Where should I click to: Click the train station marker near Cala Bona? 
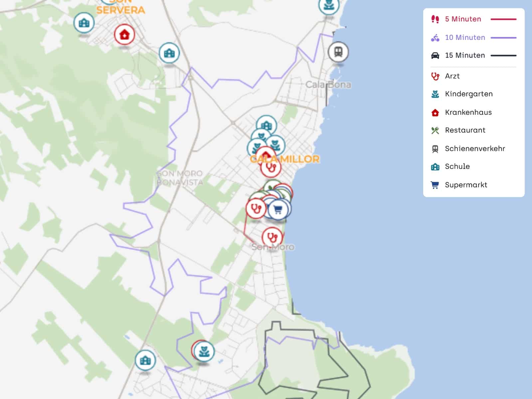(x=338, y=52)
